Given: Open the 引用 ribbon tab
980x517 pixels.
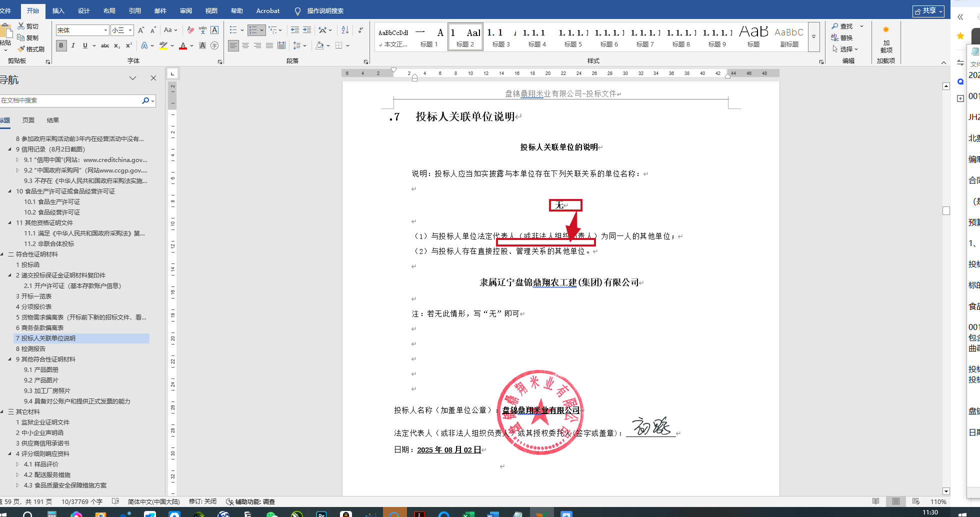Looking at the screenshot, I should (x=135, y=10).
